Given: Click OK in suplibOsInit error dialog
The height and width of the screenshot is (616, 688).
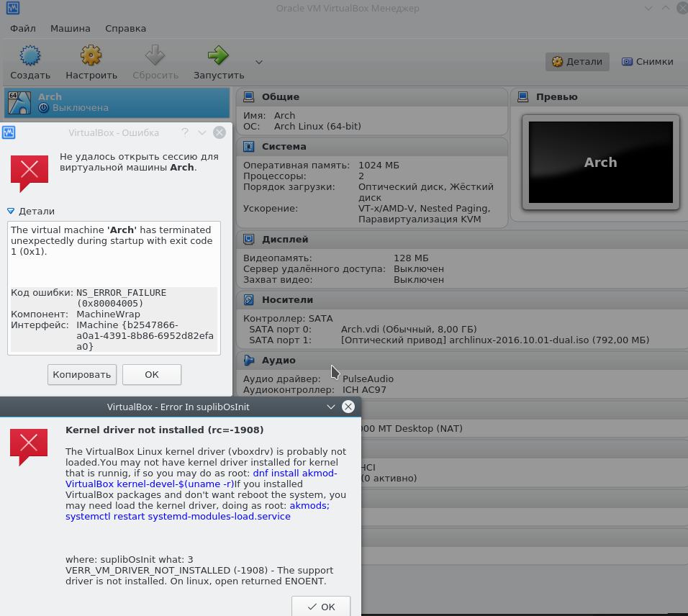Looking at the screenshot, I should [321, 606].
